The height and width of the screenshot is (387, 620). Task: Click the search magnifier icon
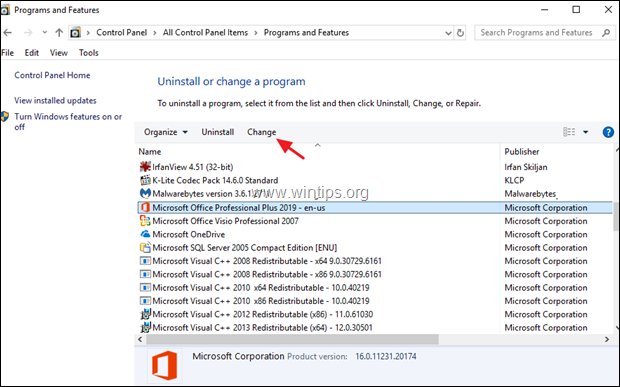click(x=606, y=33)
